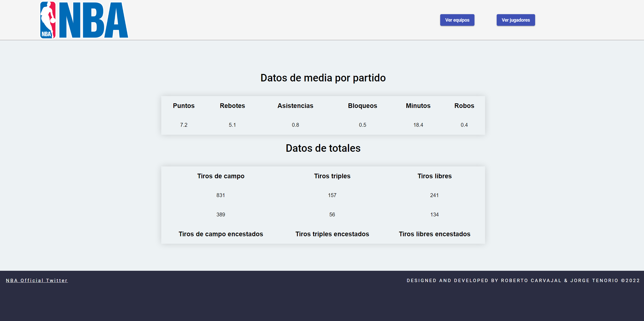Open the Ver jugadores button

tap(516, 20)
